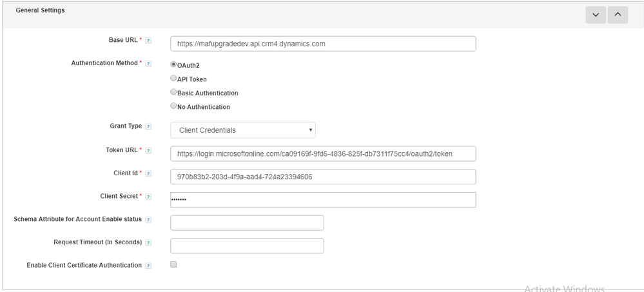
Task: Select No Authentication radio button
Action: click(173, 106)
